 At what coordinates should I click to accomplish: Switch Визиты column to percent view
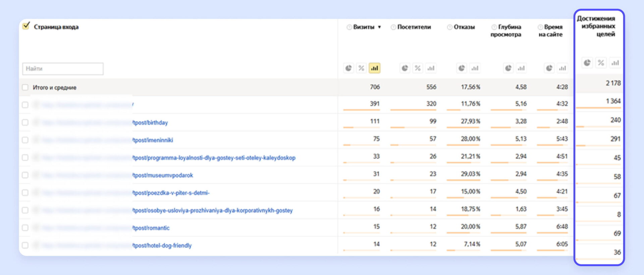pos(361,68)
